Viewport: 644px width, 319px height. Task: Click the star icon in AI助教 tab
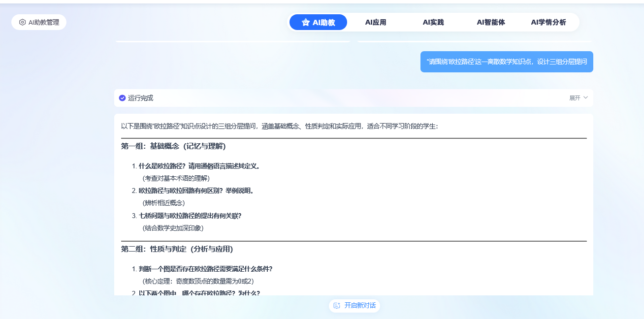pyautogui.click(x=306, y=22)
